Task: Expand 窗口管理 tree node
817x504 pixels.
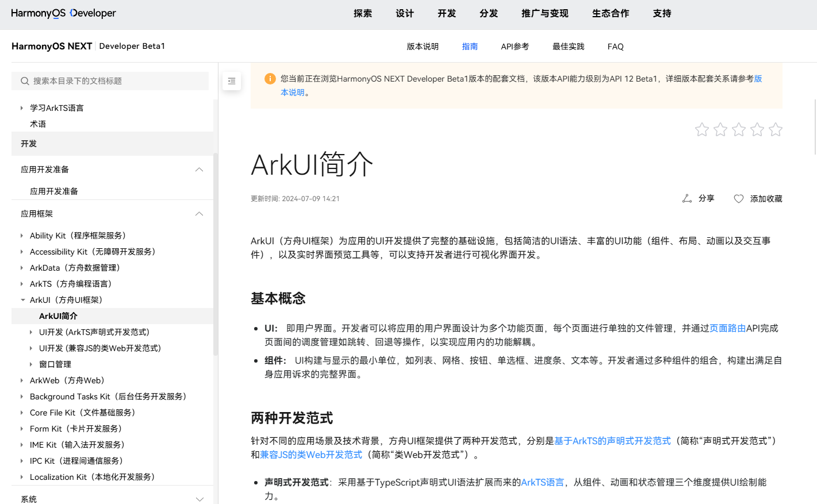Action: (x=31, y=364)
